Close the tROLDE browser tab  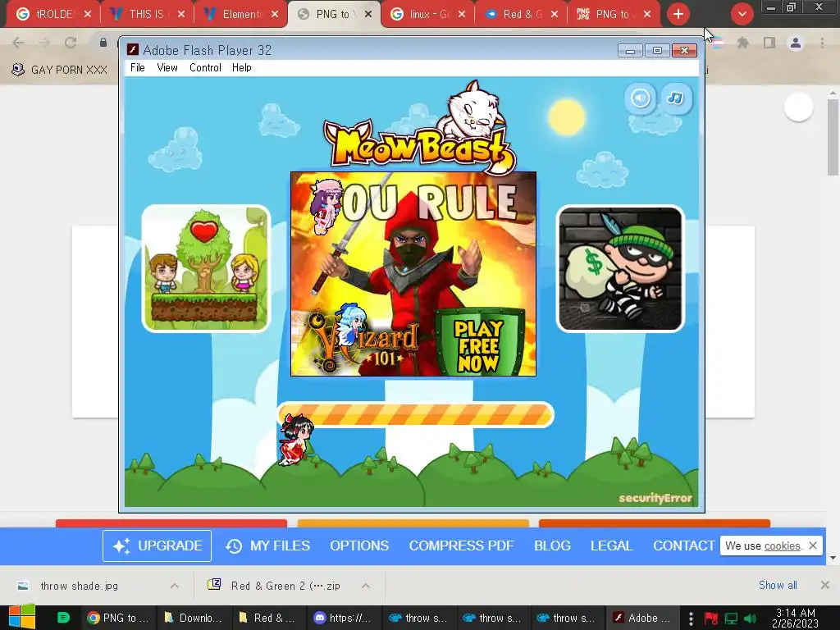coord(88,15)
